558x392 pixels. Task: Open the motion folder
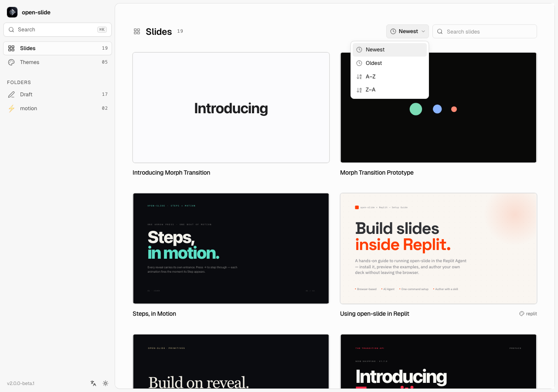tap(58, 108)
